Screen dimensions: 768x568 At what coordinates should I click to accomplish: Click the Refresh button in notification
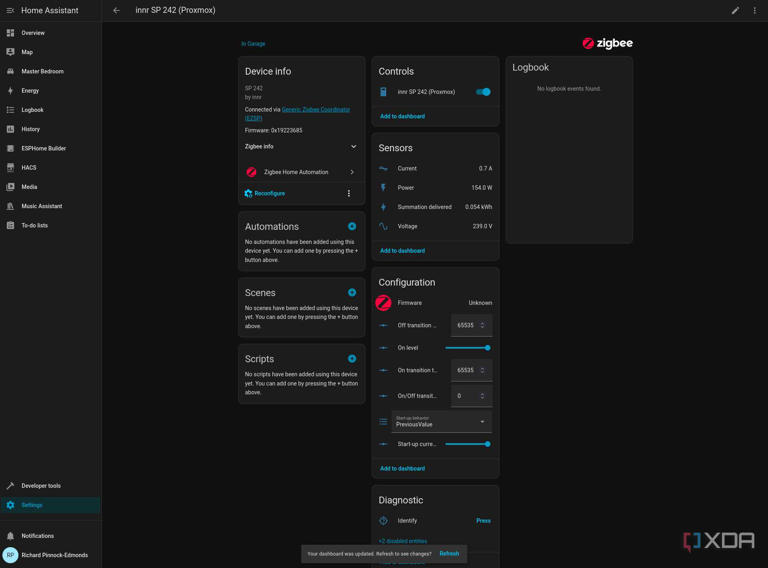pos(449,553)
